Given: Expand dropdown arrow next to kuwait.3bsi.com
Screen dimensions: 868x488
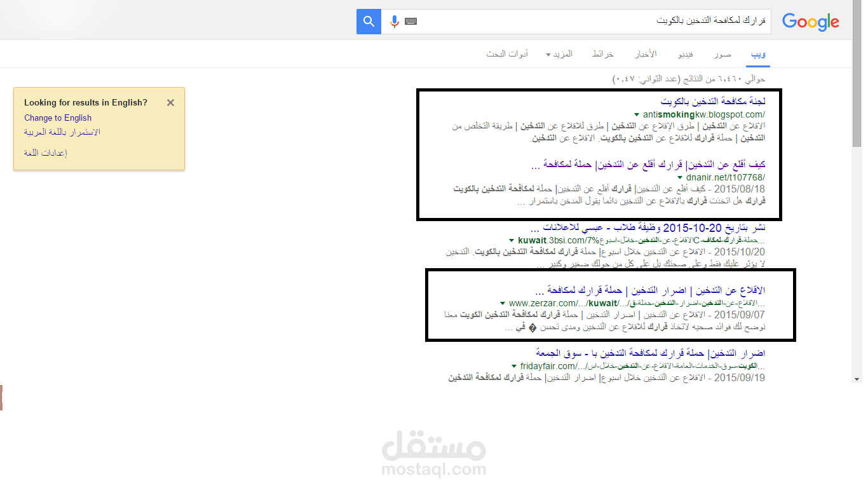Looking at the screenshot, I should (512, 240).
